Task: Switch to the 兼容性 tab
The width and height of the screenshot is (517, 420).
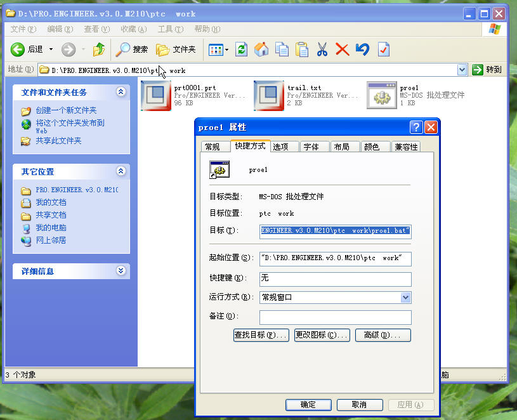Action: point(406,147)
